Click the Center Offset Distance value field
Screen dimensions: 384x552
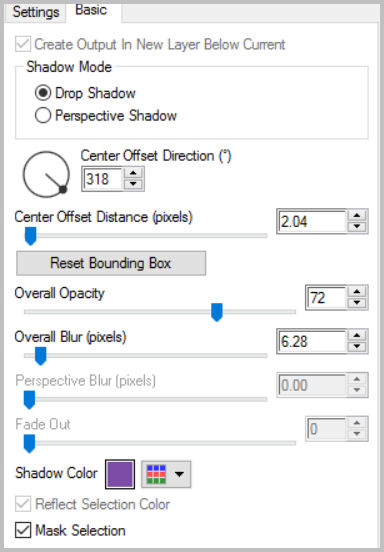pyautogui.click(x=312, y=221)
